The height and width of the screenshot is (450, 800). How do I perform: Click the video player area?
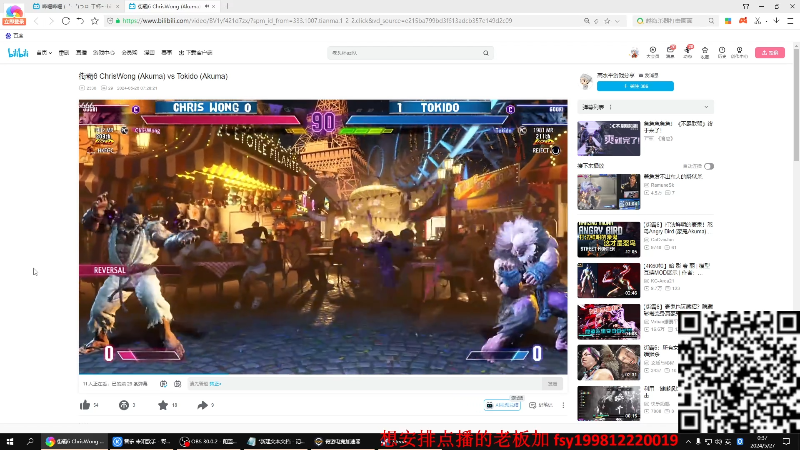[x=323, y=237]
